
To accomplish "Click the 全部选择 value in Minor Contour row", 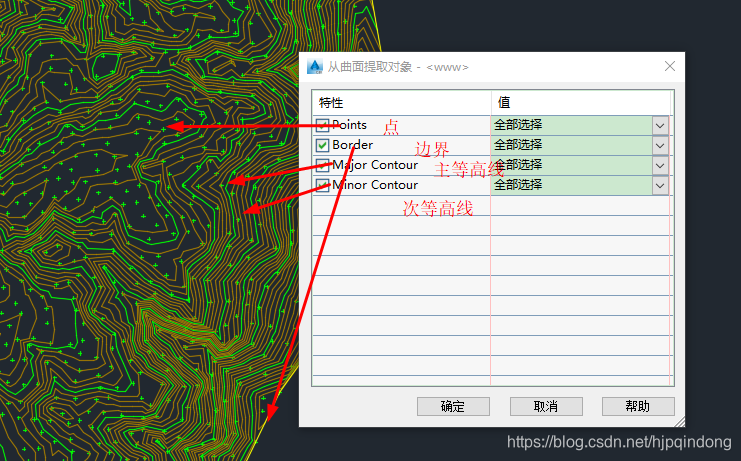I will (x=518, y=185).
